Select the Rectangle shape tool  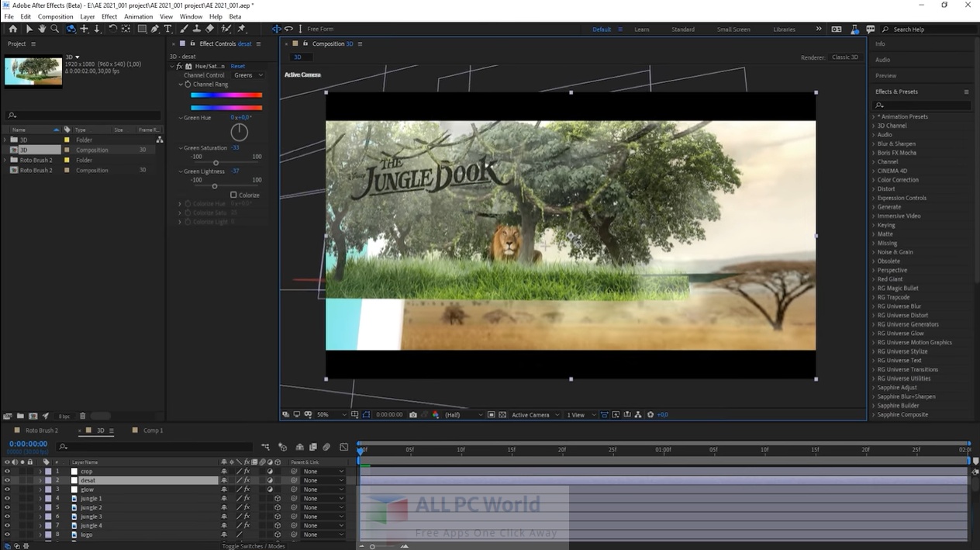tap(142, 29)
